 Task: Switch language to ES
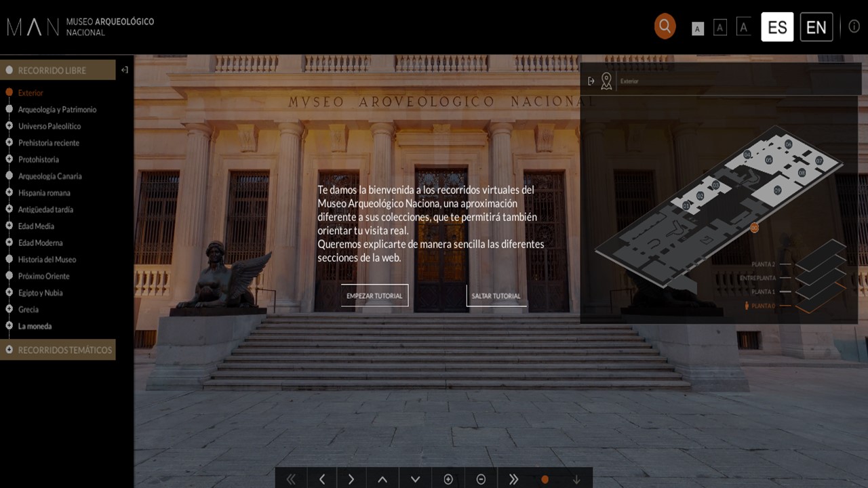point(777,27)
